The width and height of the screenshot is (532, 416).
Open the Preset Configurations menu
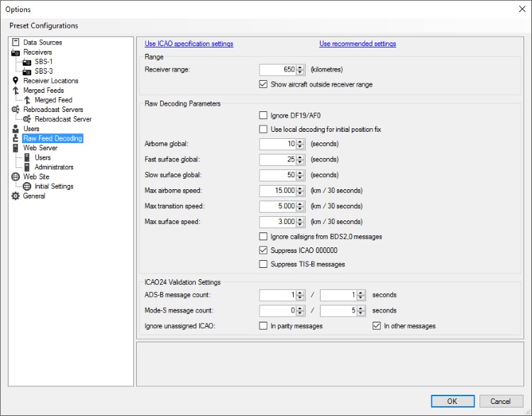coord(44,26)
